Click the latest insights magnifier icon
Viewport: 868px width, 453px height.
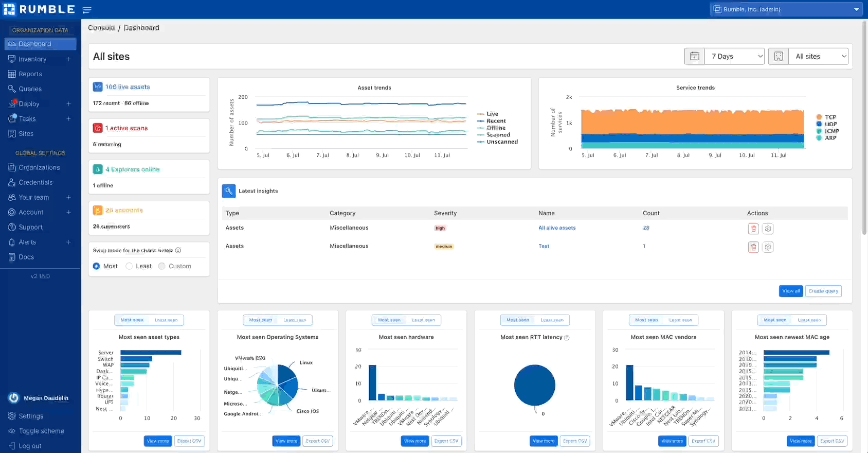click(x=229, y=191)
